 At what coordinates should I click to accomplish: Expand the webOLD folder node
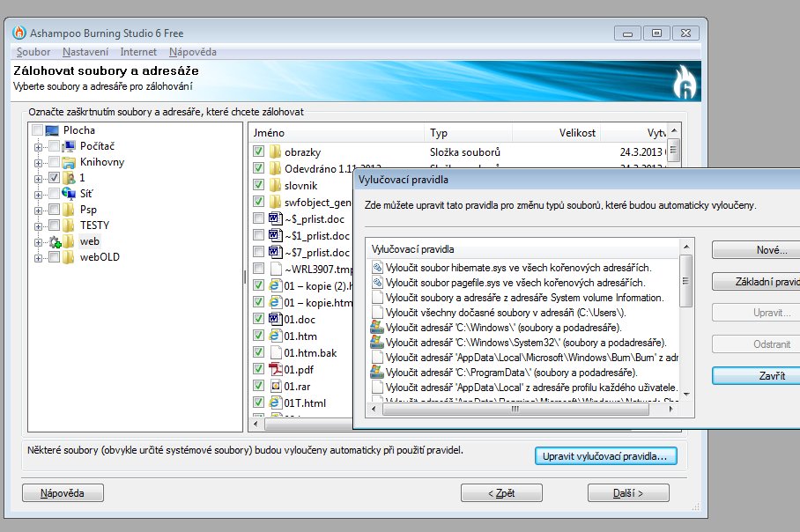point(38,258)
